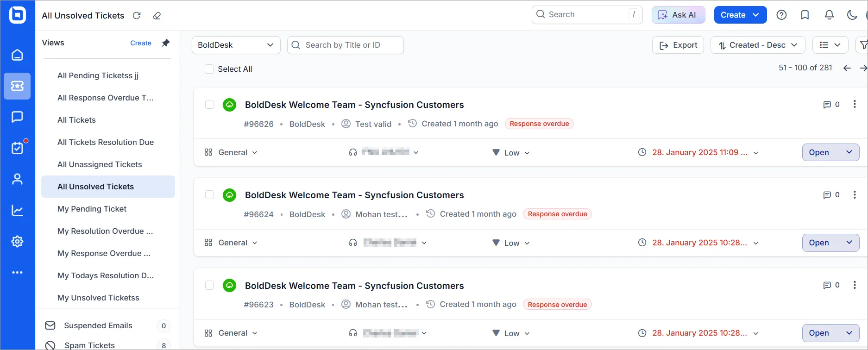868x350 pixels.
Task: Open the notifications bell
Action: 829,15
